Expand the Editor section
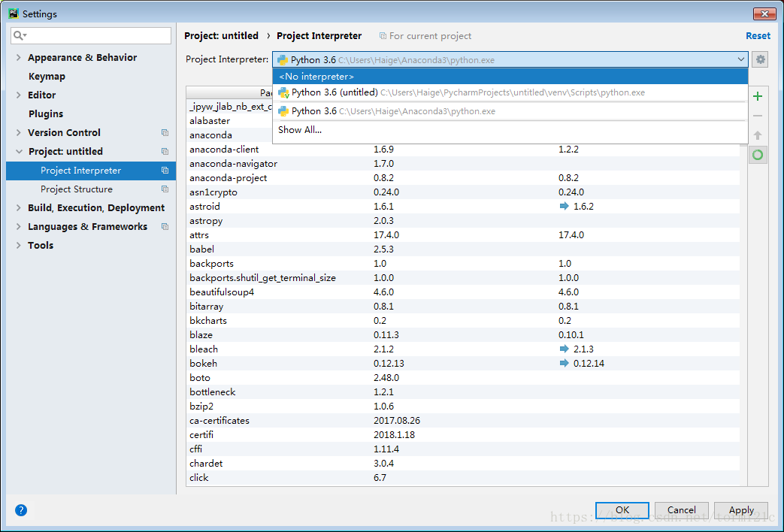This screenshot has width=784, height=532. pos(19,95)
